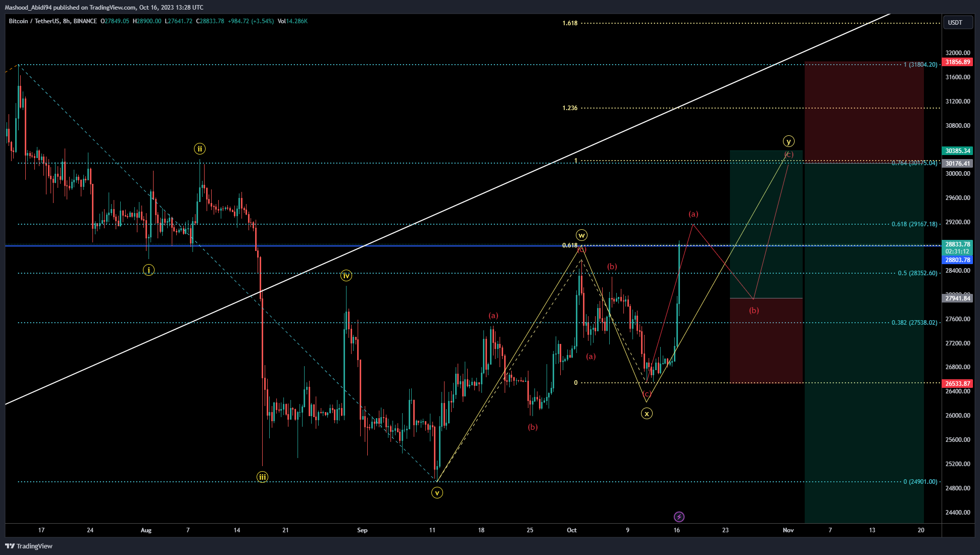Click the gray 30176.41 price tag

click(x=958, y=164)
